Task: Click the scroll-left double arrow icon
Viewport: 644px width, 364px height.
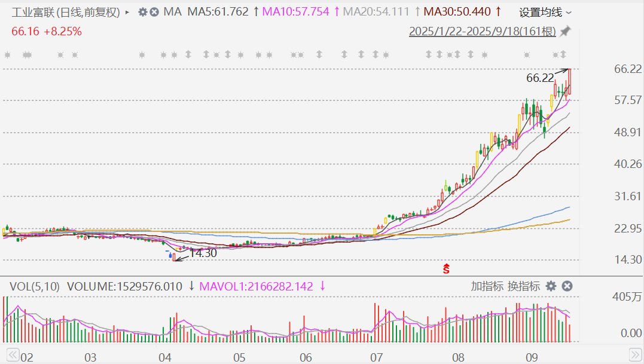Action: pos(13,355)
